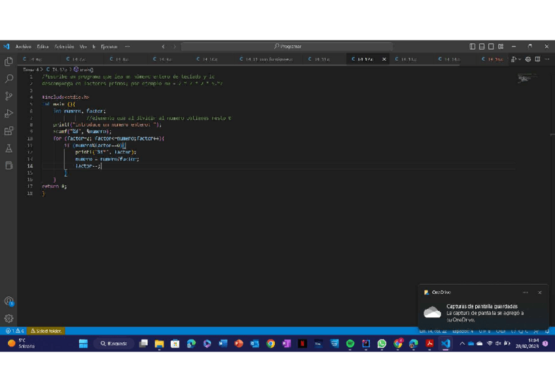Open the Accounts icon in the activity bar
Screen dimensions: 555x392
point(9,301)
